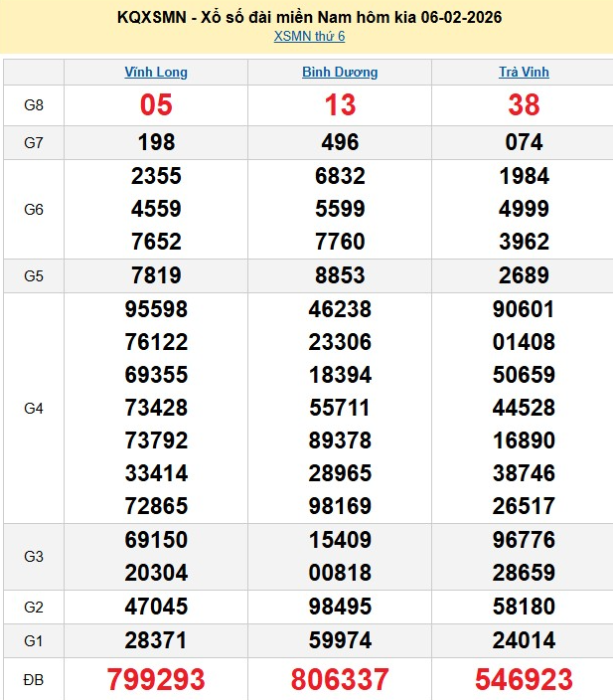Select the ĐB row label
This screenshot has height=700, width=613.
click(x=34, y=679)
